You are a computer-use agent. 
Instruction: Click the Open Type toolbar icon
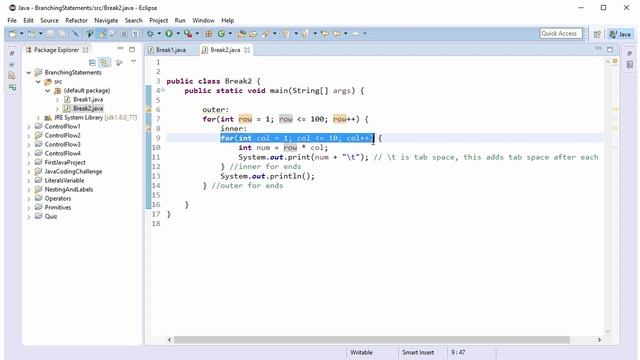242,34
